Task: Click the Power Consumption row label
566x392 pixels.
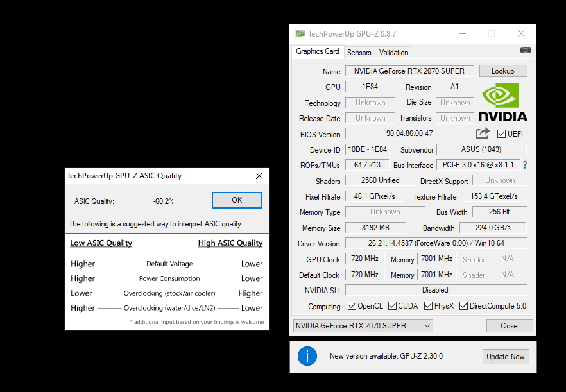Action: (x=169, y=278)
